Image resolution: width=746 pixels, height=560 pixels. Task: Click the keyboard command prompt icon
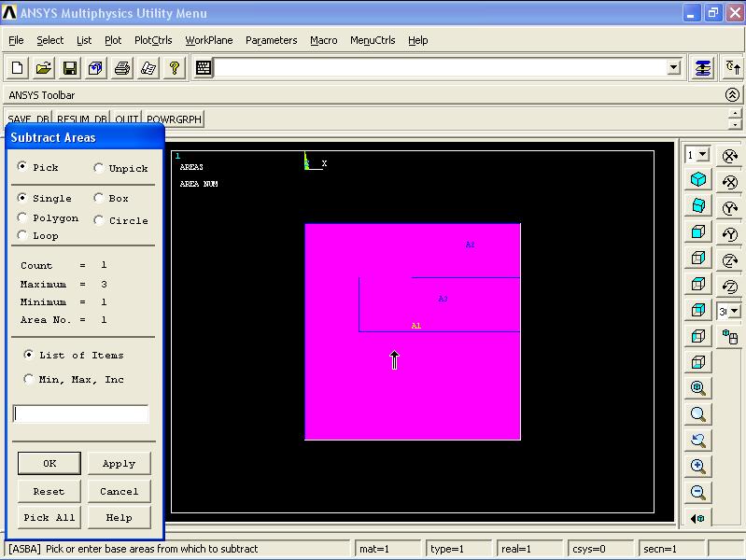pos(204,68)
